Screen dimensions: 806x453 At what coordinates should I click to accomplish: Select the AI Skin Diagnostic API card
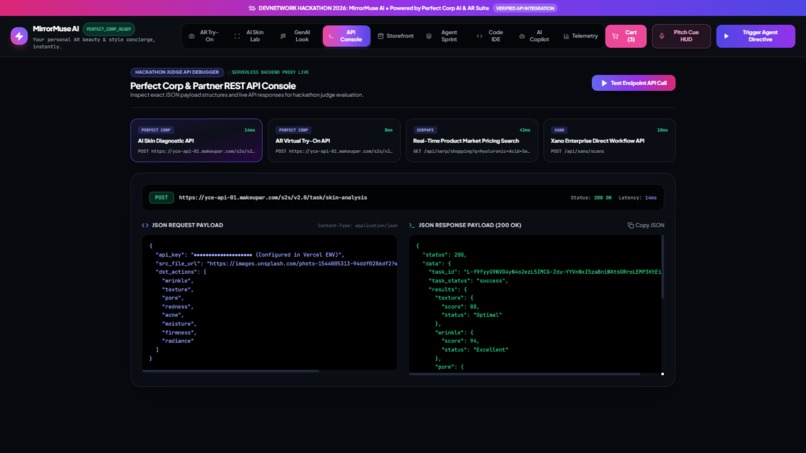click(x=196, y=140)
